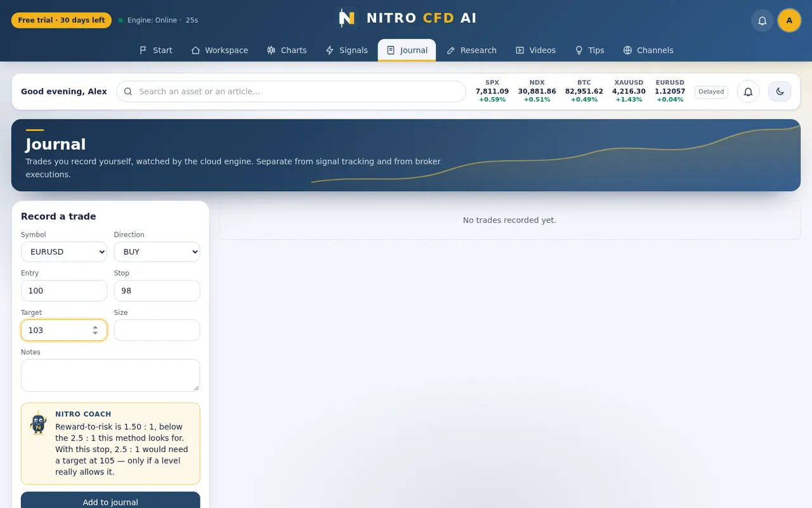Open the Tips tab

click(x=589, y=50)
